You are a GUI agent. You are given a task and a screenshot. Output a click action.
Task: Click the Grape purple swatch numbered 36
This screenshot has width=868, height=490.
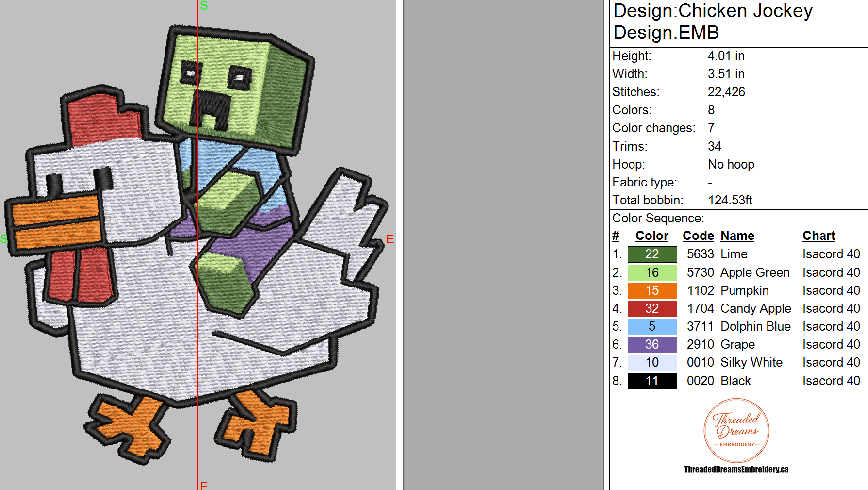[x=652, y=344]
